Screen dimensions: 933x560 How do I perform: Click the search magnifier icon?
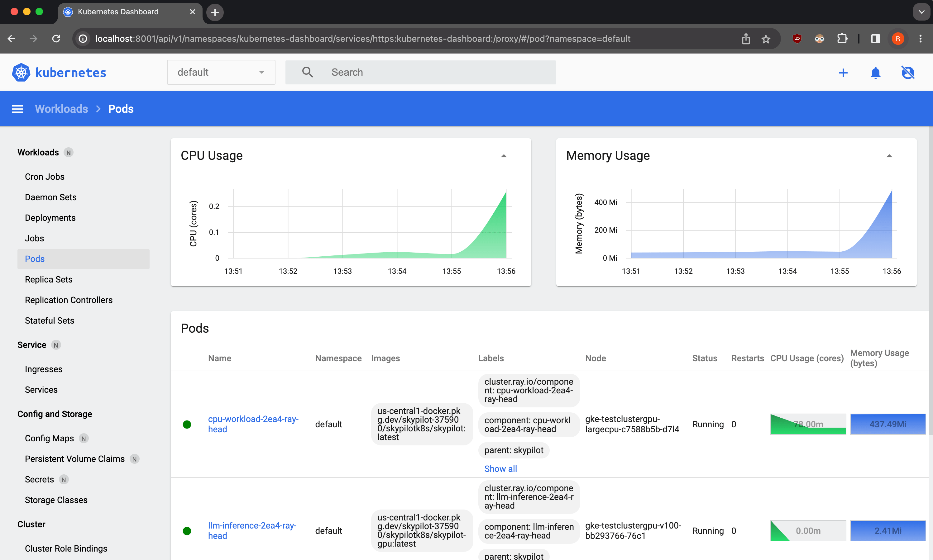pos(307,72)
